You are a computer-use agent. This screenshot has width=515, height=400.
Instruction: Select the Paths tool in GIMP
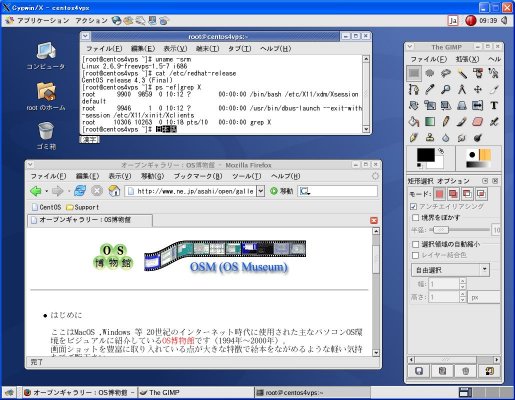pos(414,89)
